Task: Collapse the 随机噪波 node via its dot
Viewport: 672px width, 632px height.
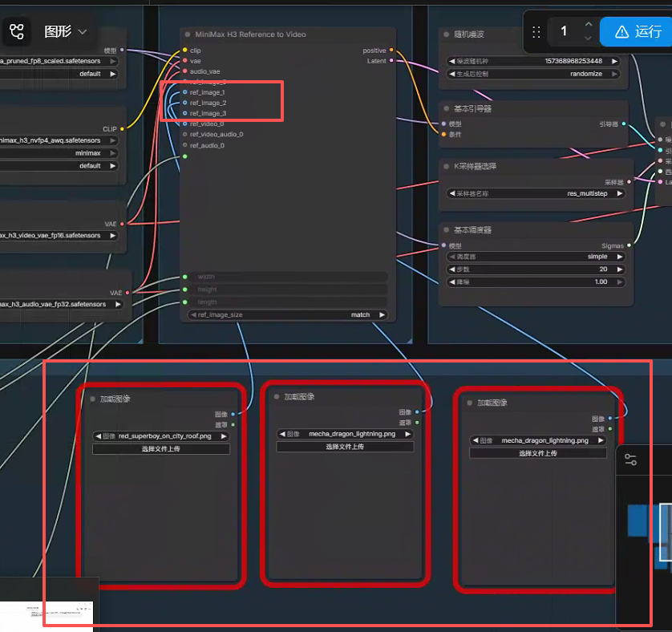Action: [446, 34]
